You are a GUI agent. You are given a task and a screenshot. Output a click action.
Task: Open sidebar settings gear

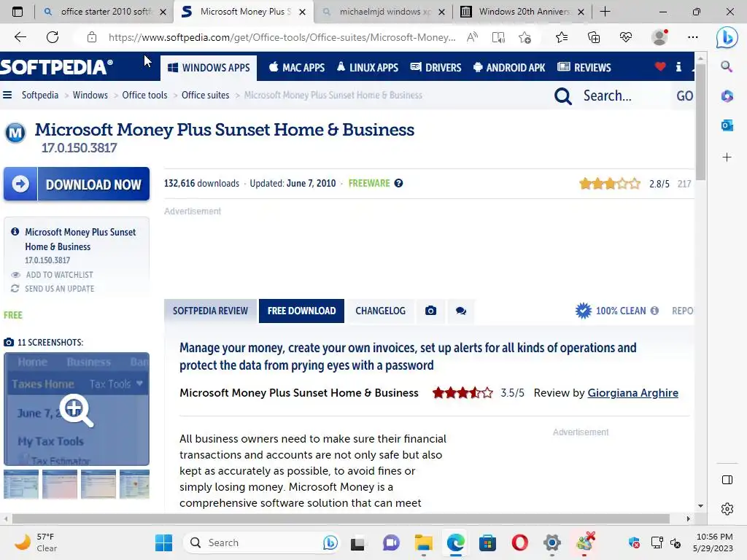click(727, 508)
